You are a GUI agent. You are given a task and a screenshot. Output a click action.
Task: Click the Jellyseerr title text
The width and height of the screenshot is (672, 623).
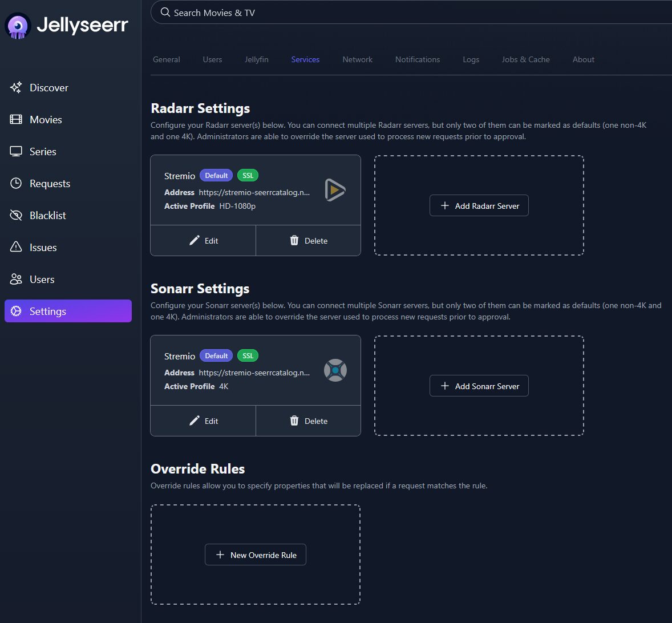[x=82, y=25]
